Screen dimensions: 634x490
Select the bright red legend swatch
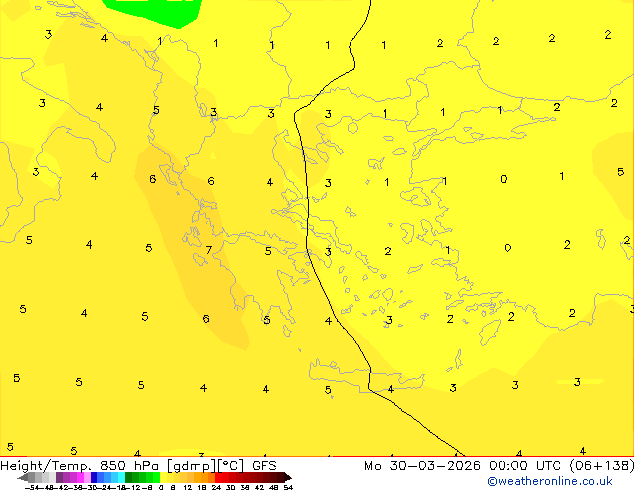(218, 477)
